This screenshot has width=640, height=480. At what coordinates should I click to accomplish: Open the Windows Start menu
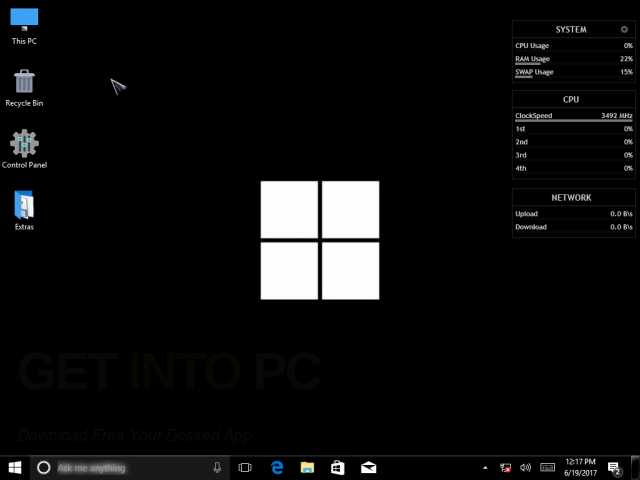[15, 467]
